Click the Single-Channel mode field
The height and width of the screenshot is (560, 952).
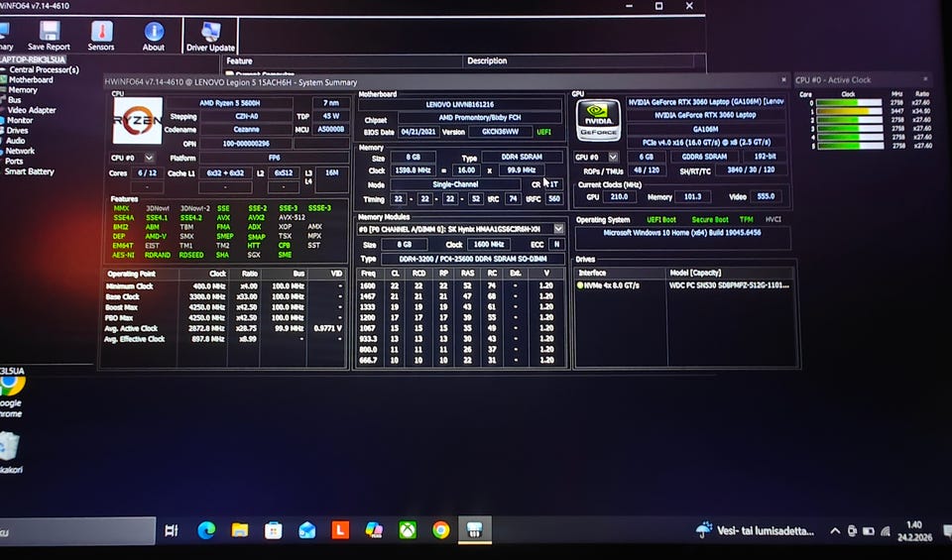pyautogui.click(x=455, y=184)
